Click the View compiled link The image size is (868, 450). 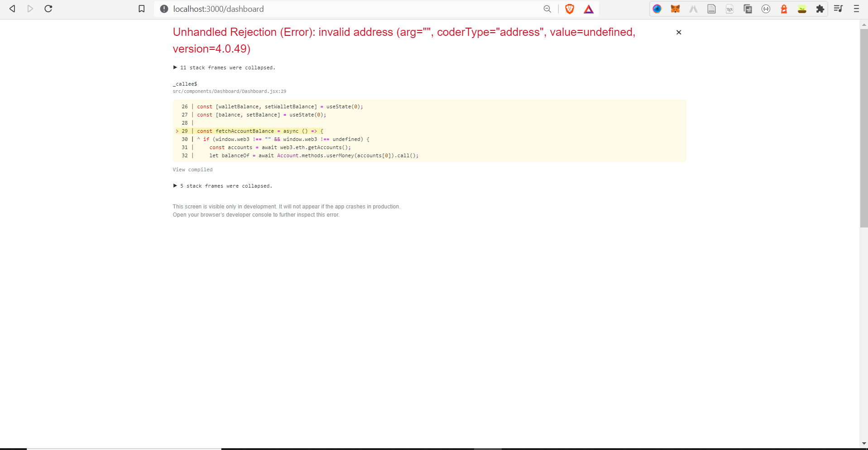tap(192, 169)
